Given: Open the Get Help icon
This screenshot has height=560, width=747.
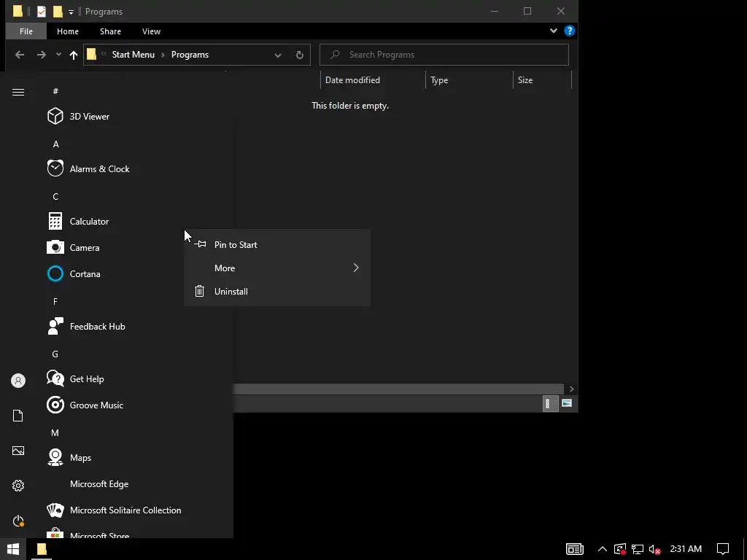Looking at the screenshot, I should click(x=55, y=378).
